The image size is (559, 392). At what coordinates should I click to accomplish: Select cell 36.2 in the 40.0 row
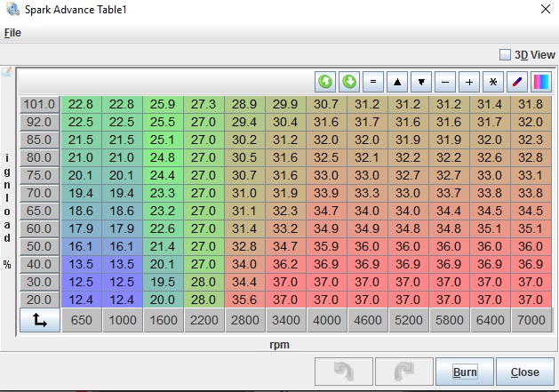point(285,264)
